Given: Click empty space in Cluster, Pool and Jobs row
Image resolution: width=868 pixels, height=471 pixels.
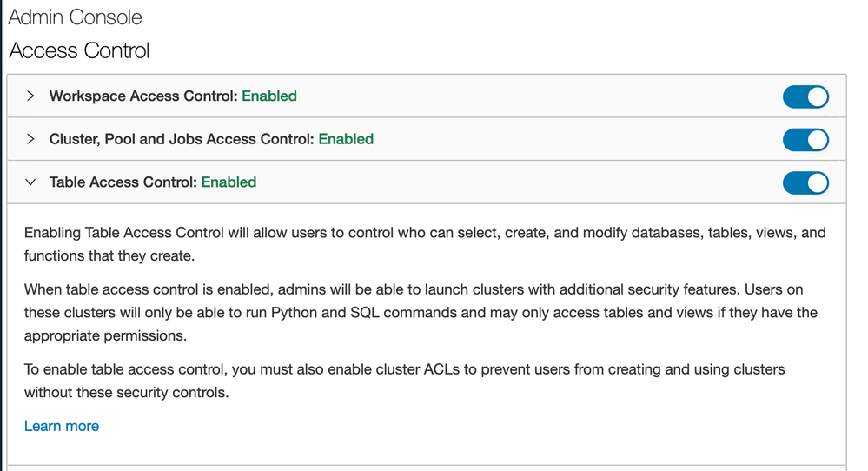Looking at the screenshot, I should 573,139.
